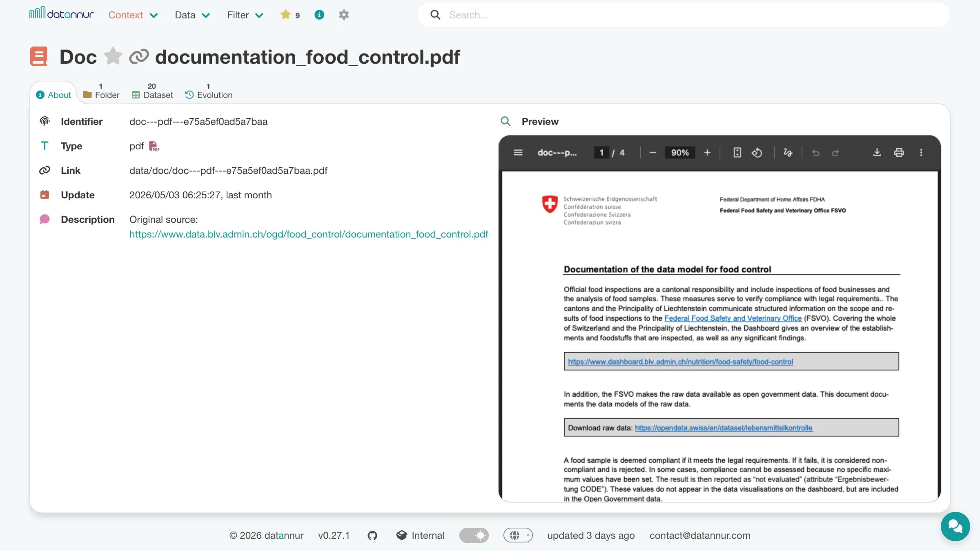Zoom in the PDF with plus button
Viewport: 980px width, 551px height.
point(707,153)
